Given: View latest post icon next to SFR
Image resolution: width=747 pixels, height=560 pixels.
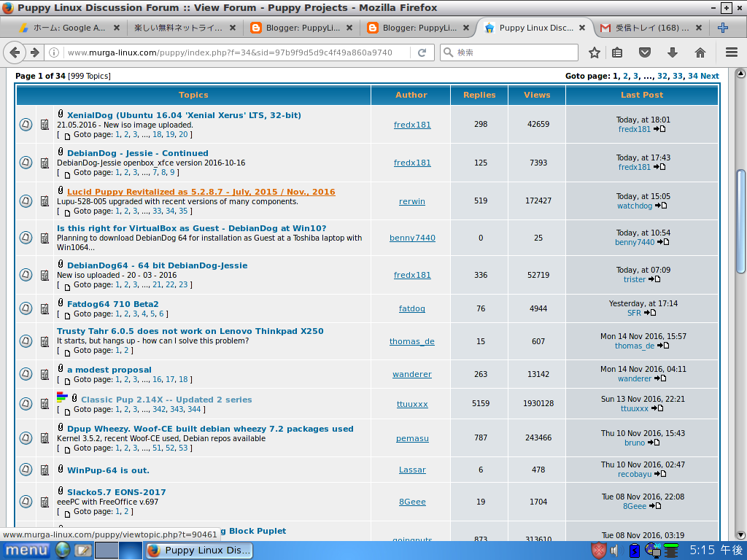Looking at the screenshot, I should [650, 313].
